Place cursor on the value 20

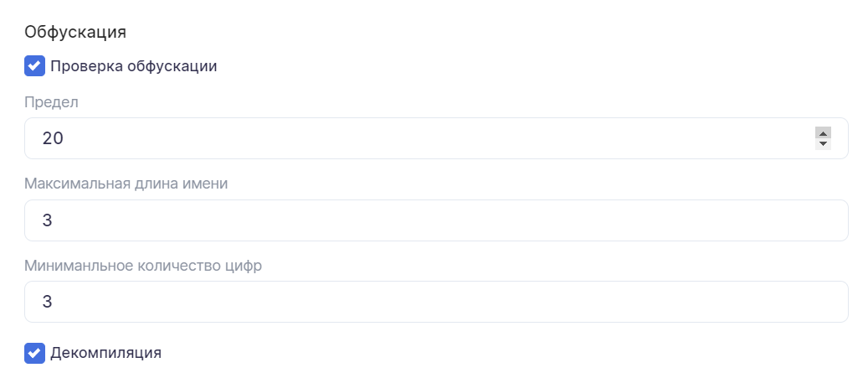pos(53,138)
